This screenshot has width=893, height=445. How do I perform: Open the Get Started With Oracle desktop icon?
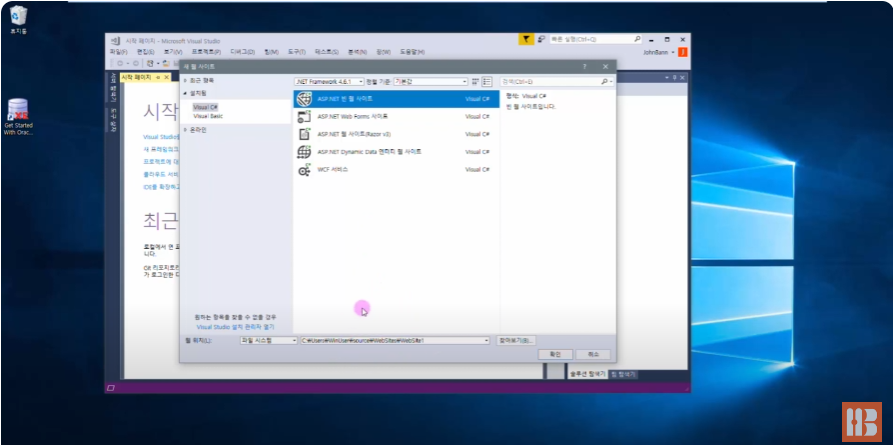click(x=18, y=117)
